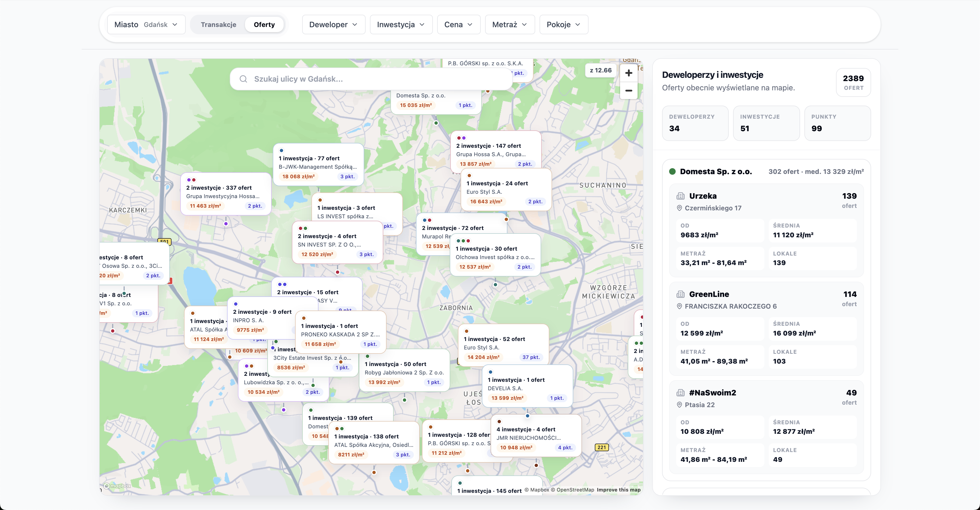
Task: Click the map pin below the 337 ofert card
Action: [x=226, y=224]
